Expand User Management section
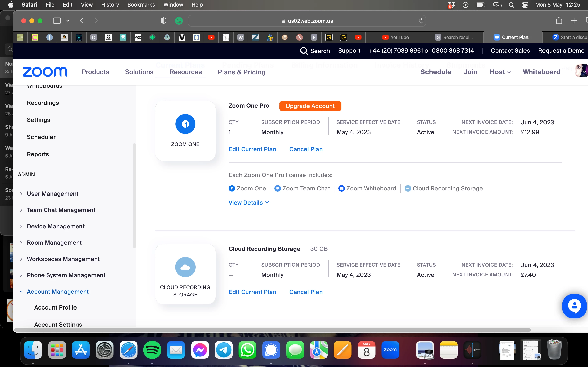The width and height of the screenshot is (588, 367). coord(52,194)
